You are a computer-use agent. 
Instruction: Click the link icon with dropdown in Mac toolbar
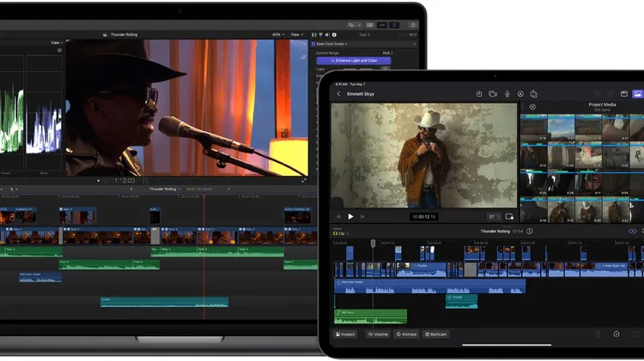pyautogui.click(x=354, y=25)
